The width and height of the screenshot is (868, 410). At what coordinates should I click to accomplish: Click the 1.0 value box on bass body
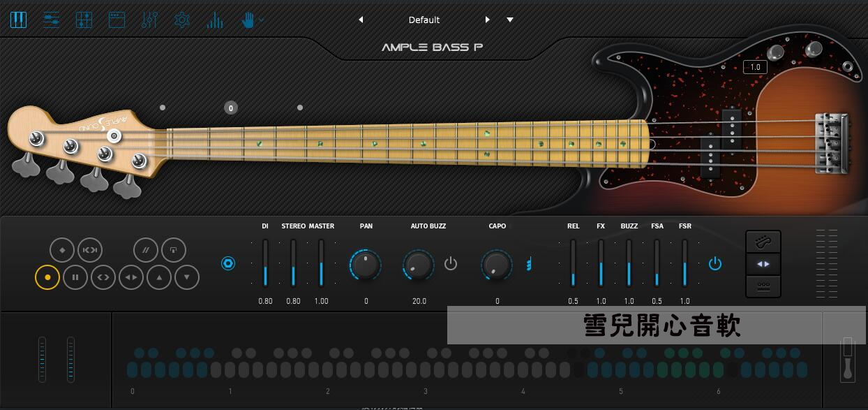pyautogui.click(x=755, y=67)
